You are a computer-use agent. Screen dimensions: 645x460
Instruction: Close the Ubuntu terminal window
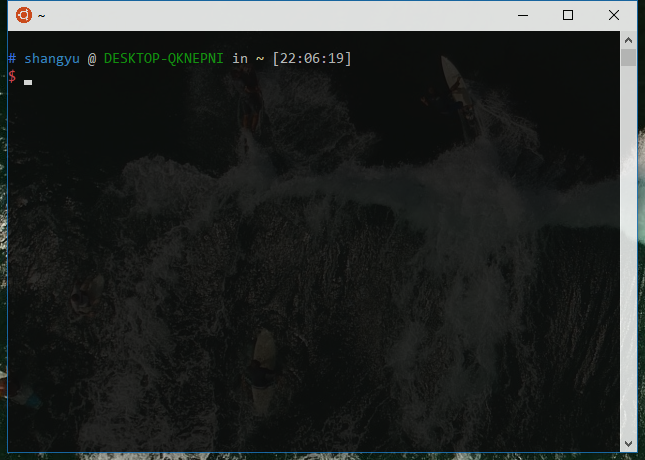coord(614,15)
